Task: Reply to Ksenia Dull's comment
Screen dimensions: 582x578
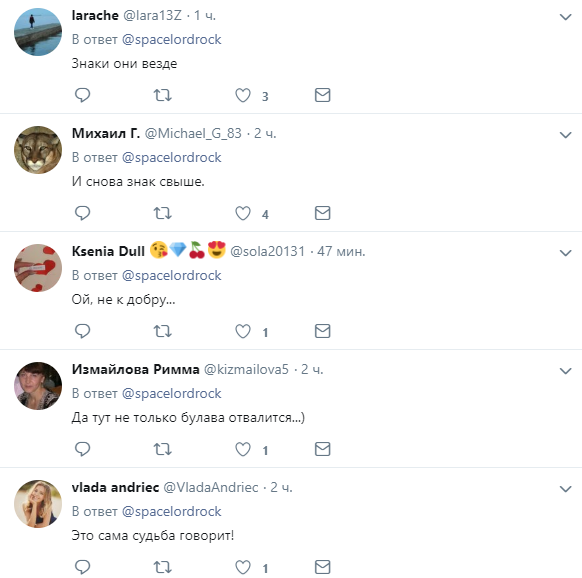Action: click(x=82, y=331)
